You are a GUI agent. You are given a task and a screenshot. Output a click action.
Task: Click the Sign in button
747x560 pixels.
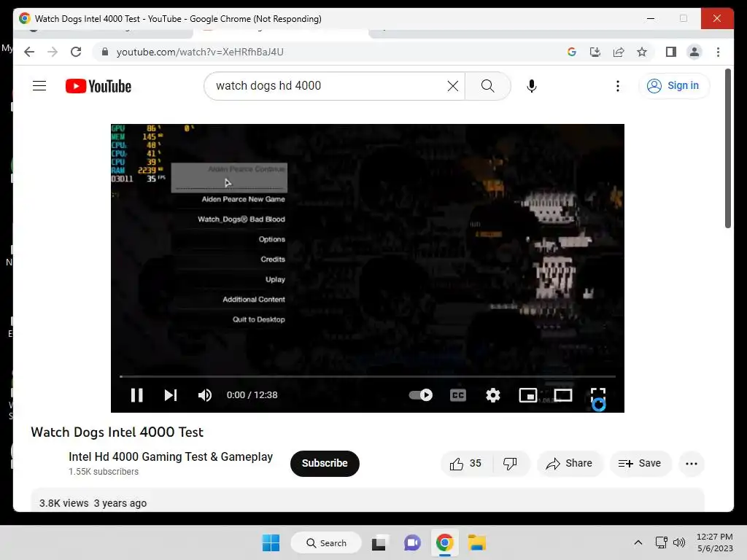[x=673, y=86]
